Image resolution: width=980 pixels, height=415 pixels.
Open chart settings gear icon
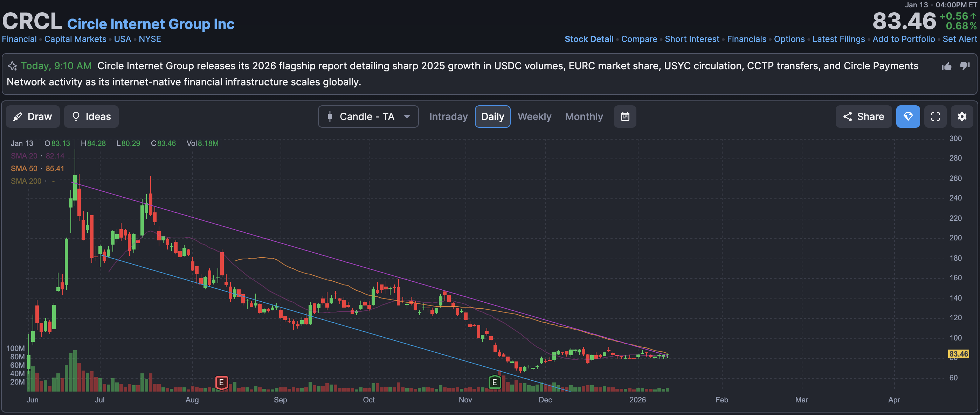pos(962,117)
